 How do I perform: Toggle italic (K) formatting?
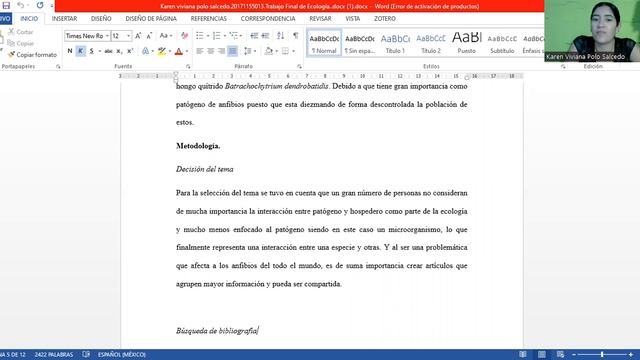(x=80, y=51)
